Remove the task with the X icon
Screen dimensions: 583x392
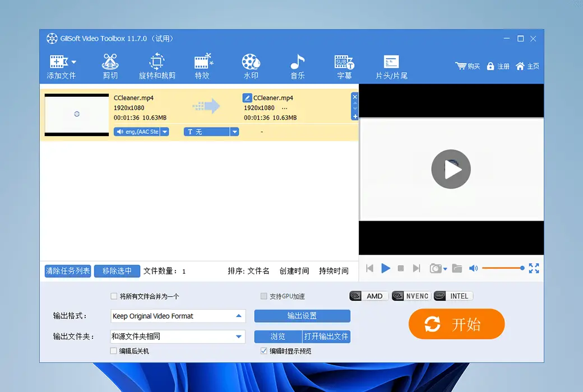(x=355, y=97)
